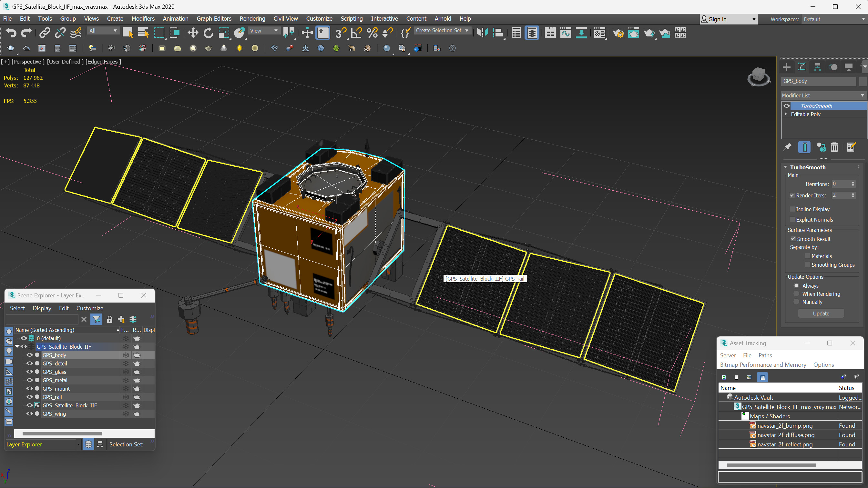Screen dimensions: 868x488
Task: Click Bitmap Performance and Memory
Action: 763,365
